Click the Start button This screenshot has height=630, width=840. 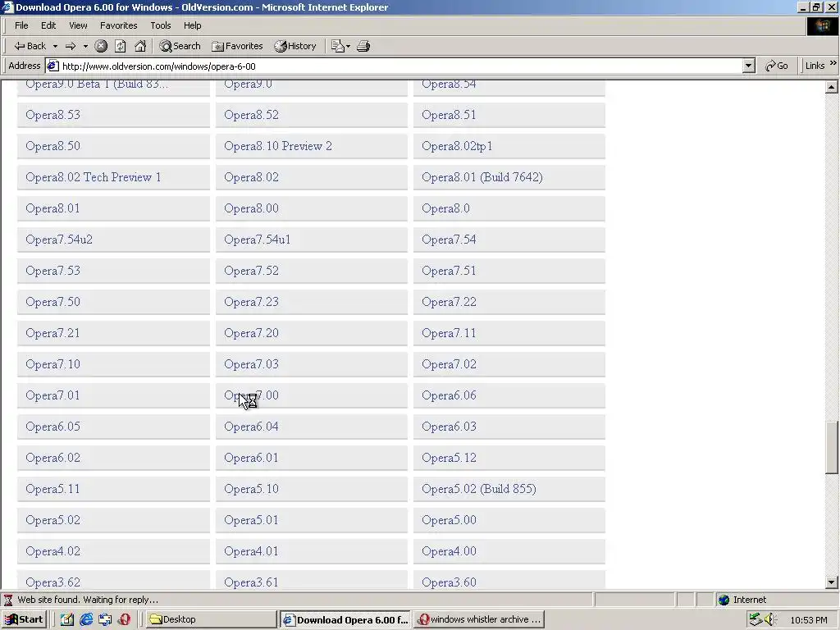click(25, 619)
